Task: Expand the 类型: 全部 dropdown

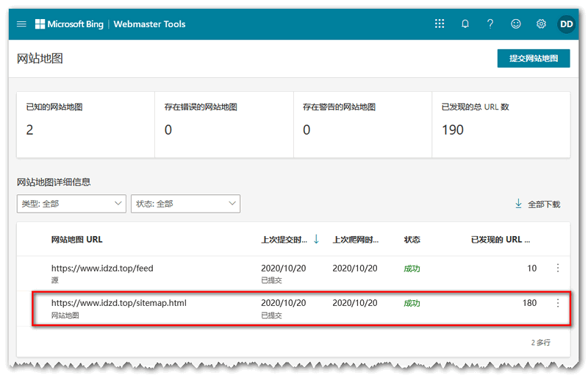Action: coord(71,204)
